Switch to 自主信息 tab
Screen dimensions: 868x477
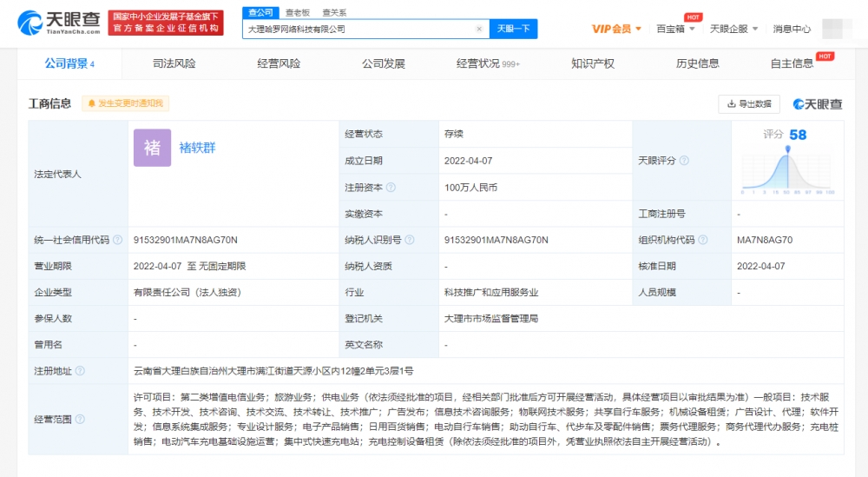point(792,63)
